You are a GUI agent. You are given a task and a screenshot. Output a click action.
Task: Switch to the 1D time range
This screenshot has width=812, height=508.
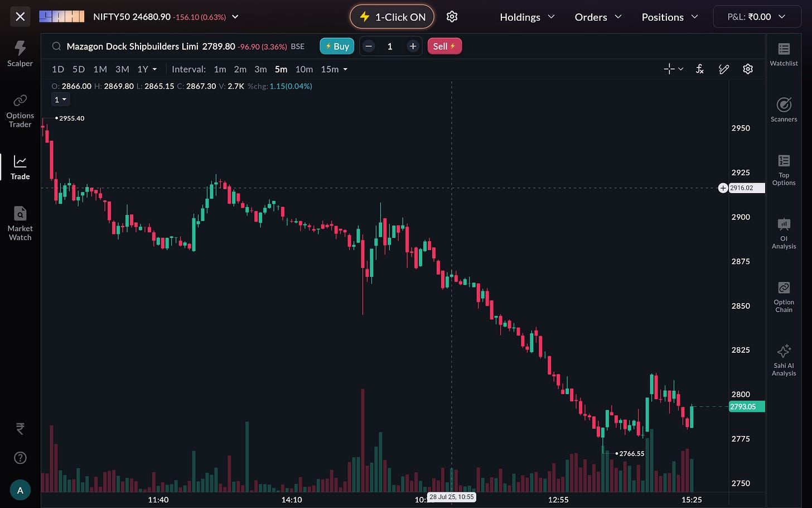coord(58,69)
